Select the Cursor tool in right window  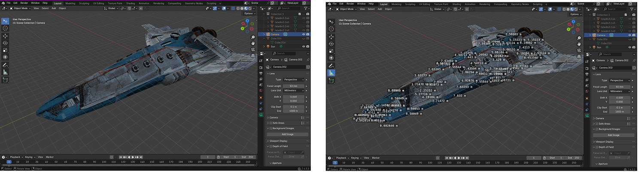click(331, 29)
